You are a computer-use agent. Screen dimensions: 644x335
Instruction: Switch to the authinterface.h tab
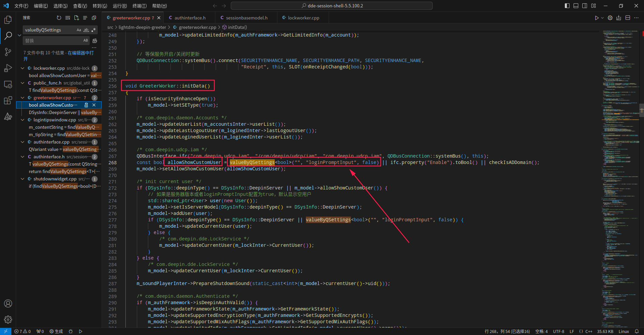click(190, 18)
